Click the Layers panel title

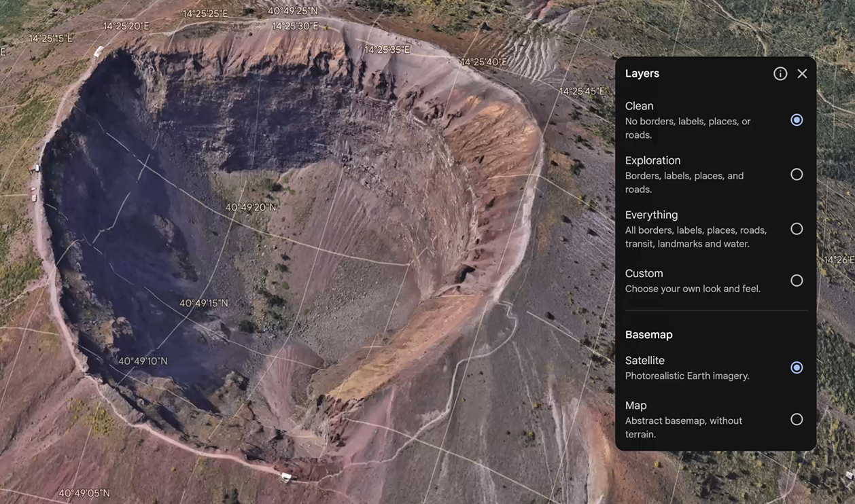click(642, 73)
